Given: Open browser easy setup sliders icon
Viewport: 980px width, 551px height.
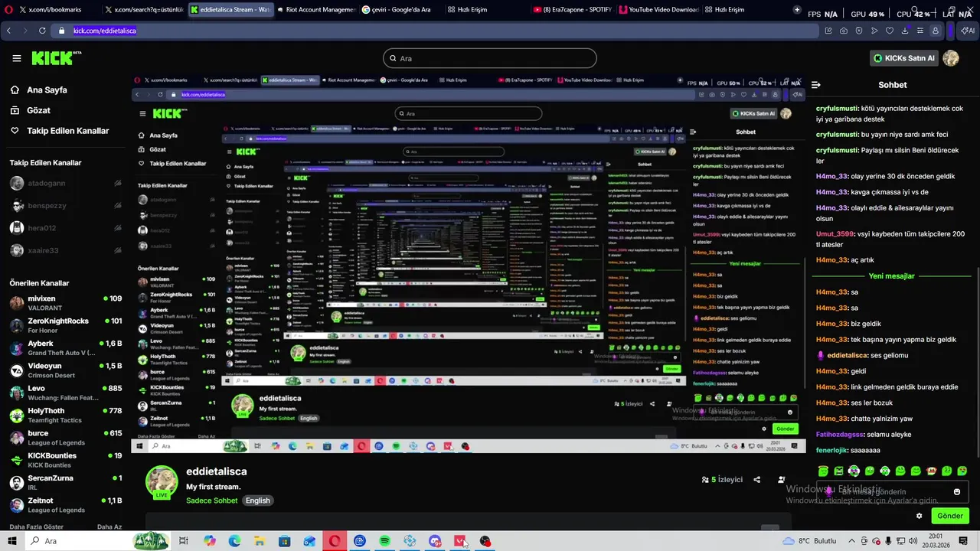Looking at the screenshot, I should click(920, 31).
